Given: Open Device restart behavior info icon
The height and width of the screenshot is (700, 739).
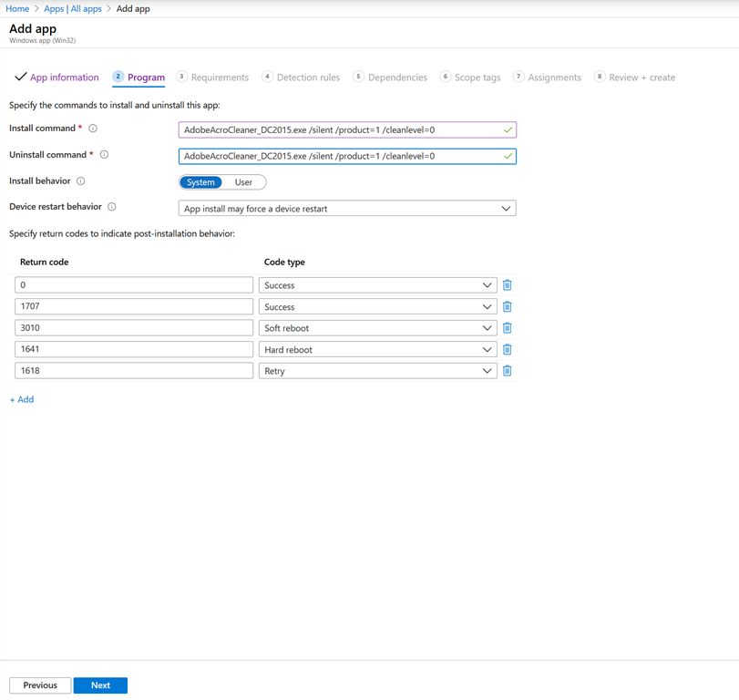Looking at the screenshot, I should 112,207.
